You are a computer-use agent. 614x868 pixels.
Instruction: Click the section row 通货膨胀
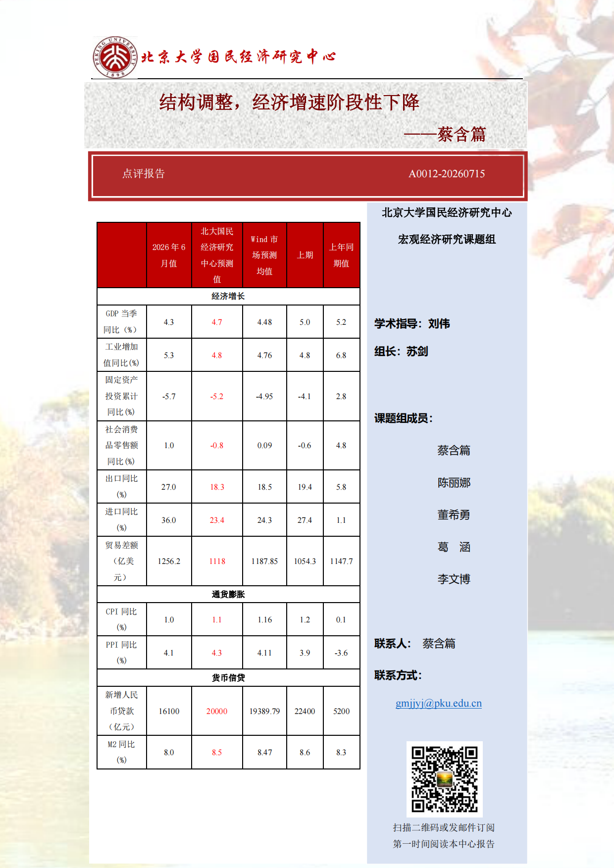pos(228,594)
